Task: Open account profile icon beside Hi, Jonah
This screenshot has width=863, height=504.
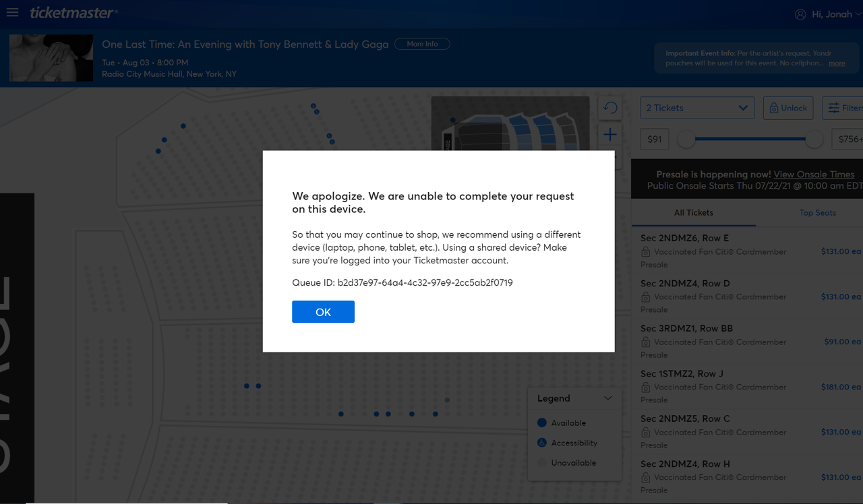Action: click(800, 14)
